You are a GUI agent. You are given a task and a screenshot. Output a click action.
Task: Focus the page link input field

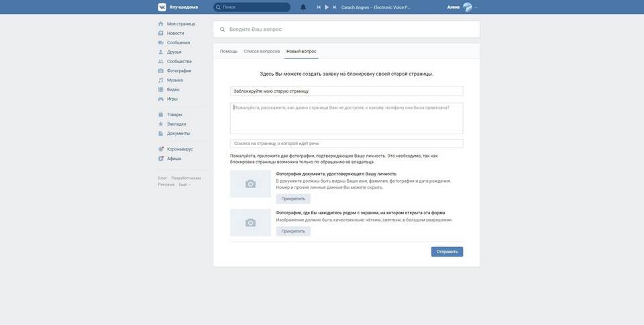(x=346, y=144)
